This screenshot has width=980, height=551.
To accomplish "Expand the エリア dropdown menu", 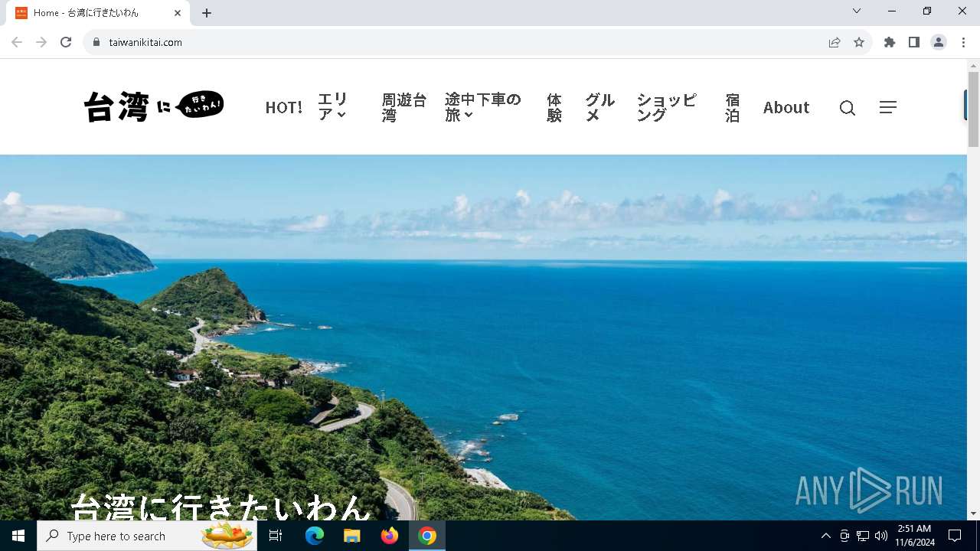I will pos(333,107).
